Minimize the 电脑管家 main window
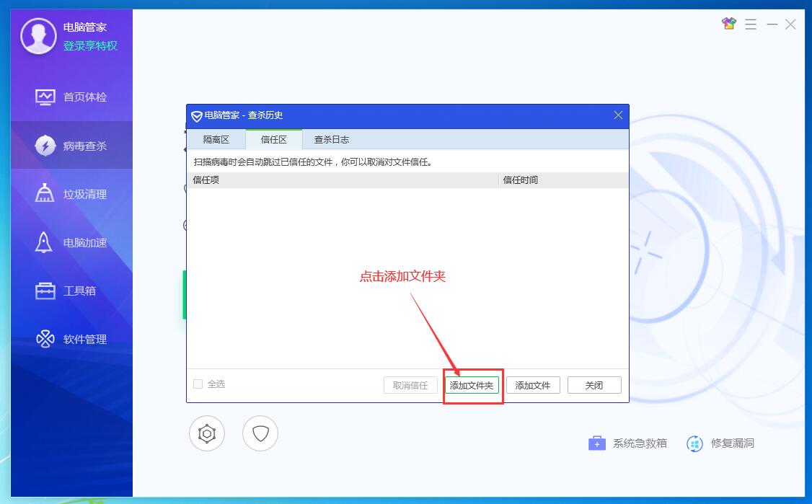Image resolution: width=812 pixels, height=504 pixels. [x=772, y=24]
